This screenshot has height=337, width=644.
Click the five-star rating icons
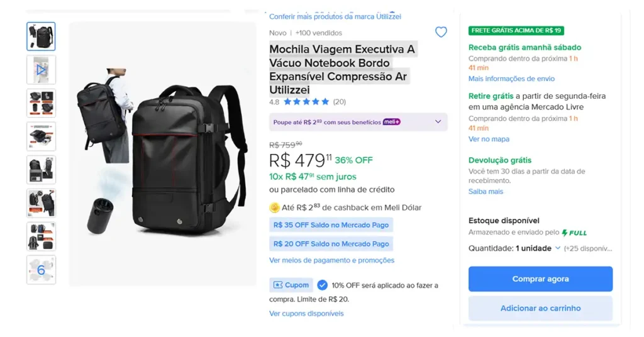pos(306,102)
